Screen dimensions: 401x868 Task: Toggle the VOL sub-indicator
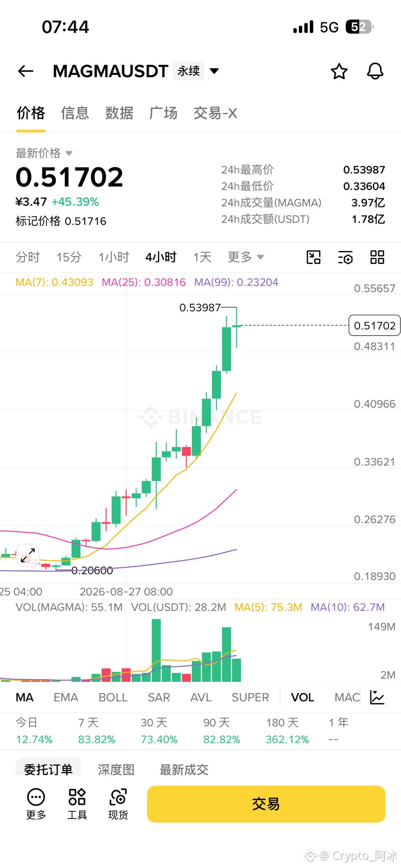pos(302,697)
